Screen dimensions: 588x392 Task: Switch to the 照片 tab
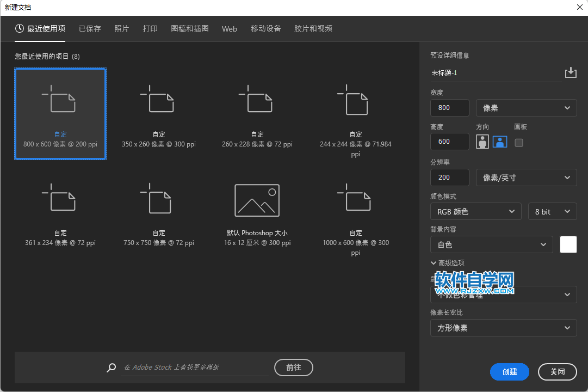(121, 28)
